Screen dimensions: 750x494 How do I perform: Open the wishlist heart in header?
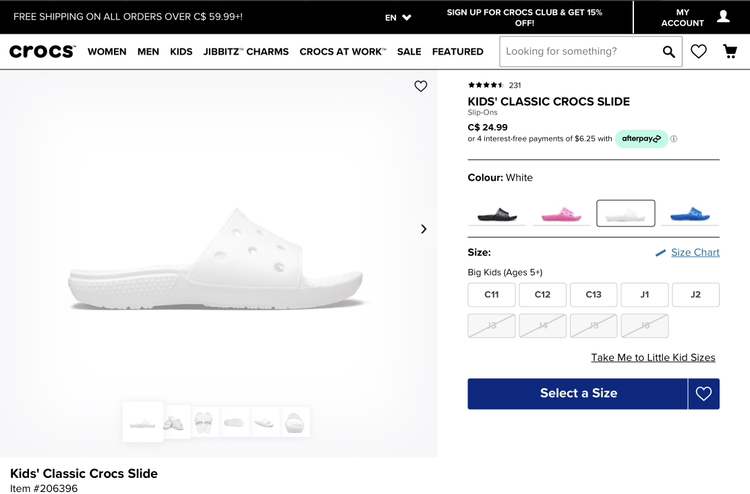point(698,51)
